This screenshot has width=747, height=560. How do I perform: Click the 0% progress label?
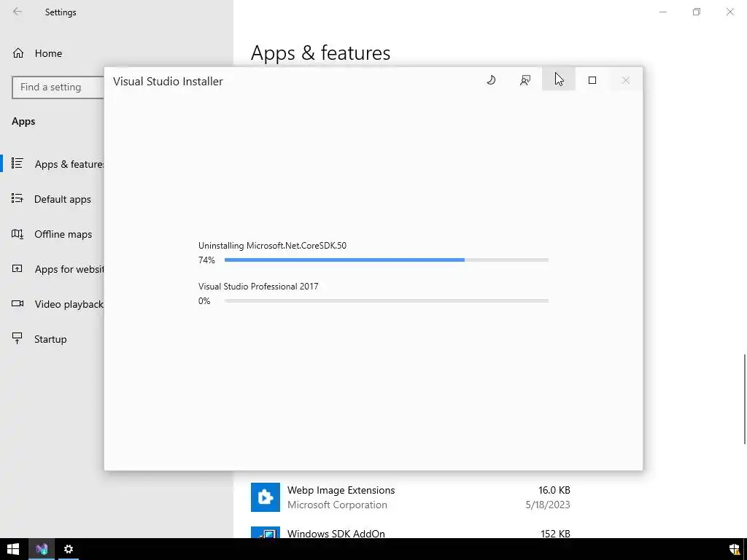tap(204, 301)
